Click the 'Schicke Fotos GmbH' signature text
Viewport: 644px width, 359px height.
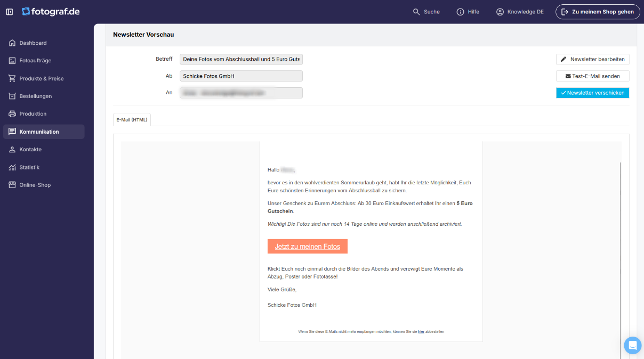(x=292, y=305)
